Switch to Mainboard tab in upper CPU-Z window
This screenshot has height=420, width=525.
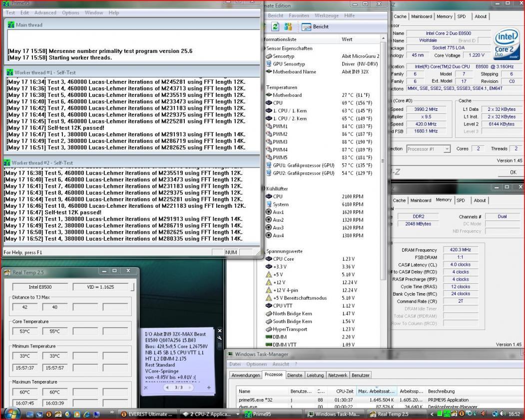point(422,16)
